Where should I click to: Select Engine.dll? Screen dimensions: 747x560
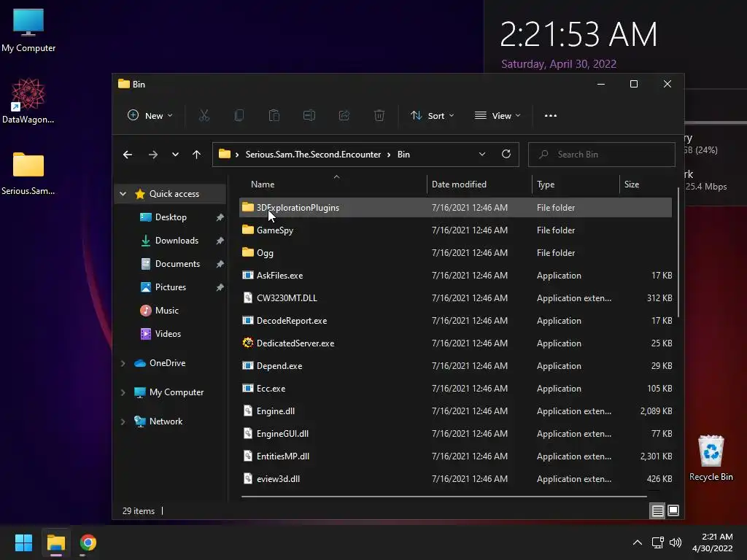click(455, 411)
